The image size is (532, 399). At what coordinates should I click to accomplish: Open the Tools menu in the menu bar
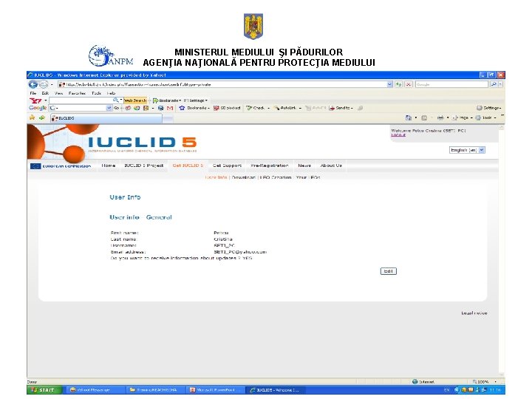click(96, 93)
